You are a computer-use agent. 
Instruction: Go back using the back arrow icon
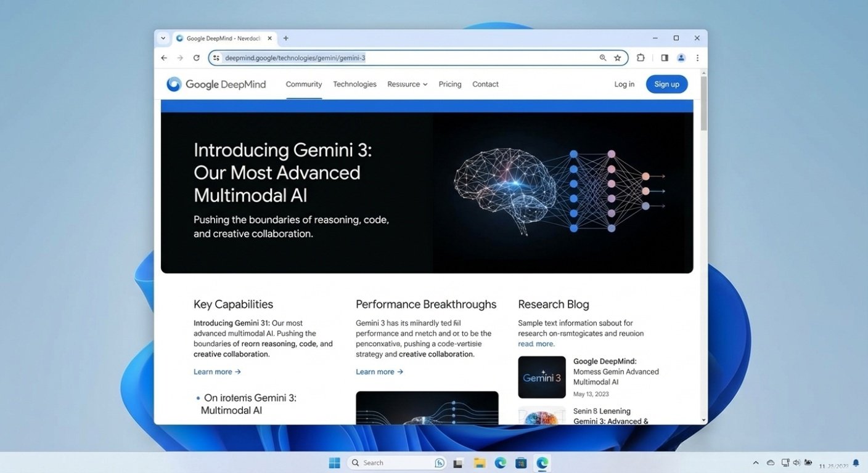[163, 57]
